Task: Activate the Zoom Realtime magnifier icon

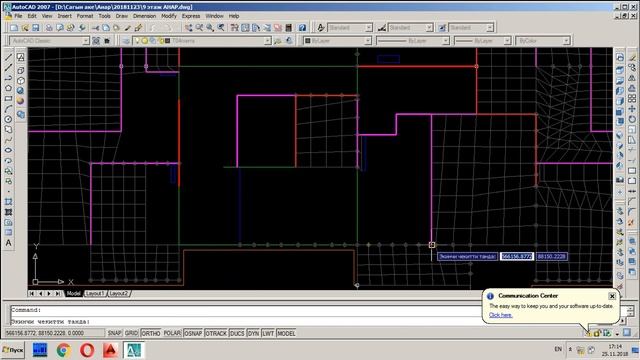Action: (199, 28)
